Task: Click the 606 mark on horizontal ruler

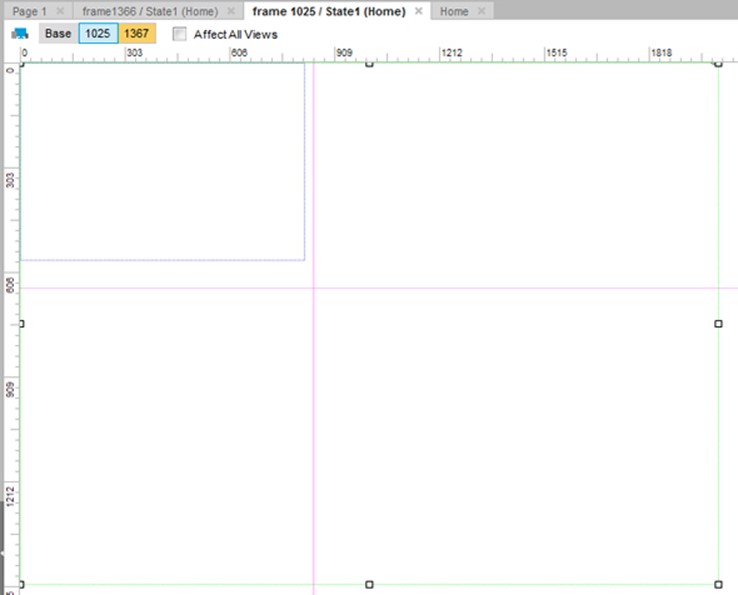Action: [x=239, y=53]
